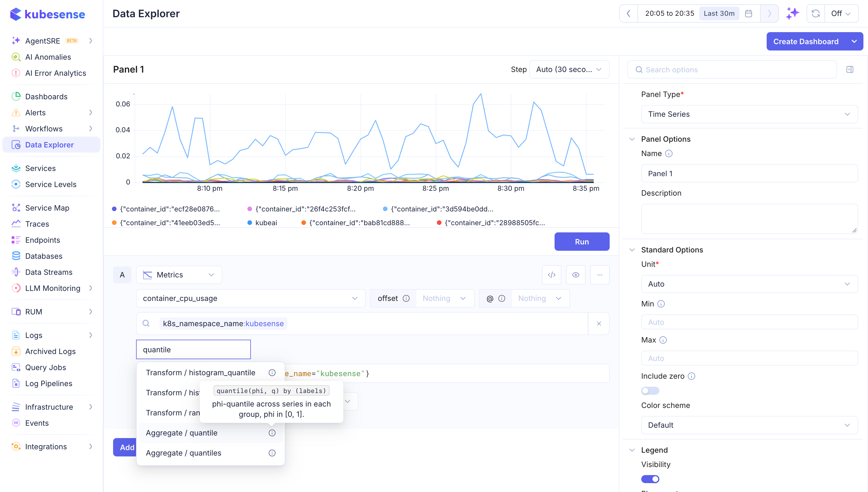Click the kubesense logo
This screenshot has height=492, width=868.
coord(48,14)
